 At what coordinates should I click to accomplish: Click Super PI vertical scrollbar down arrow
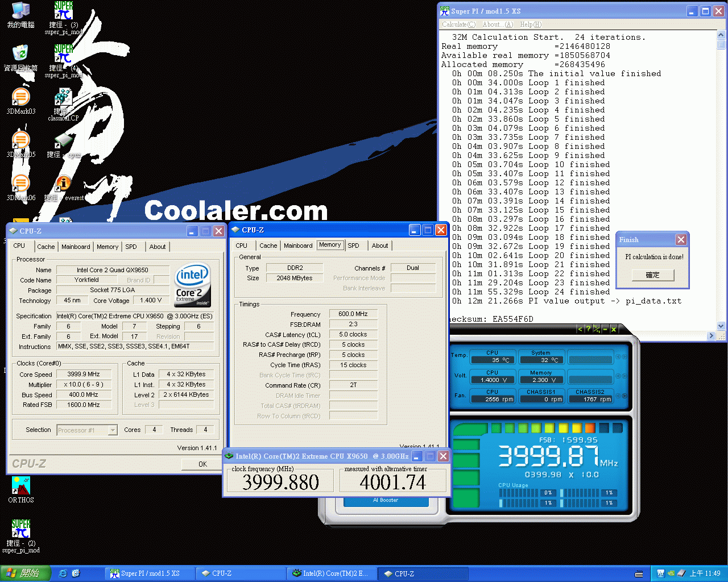click(721, 326)
